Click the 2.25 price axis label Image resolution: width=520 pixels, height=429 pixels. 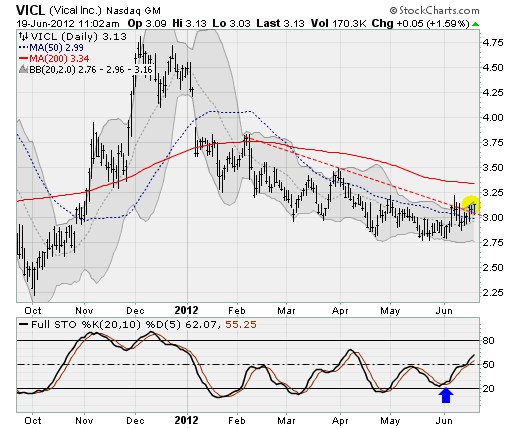click(x=493, y=293)
